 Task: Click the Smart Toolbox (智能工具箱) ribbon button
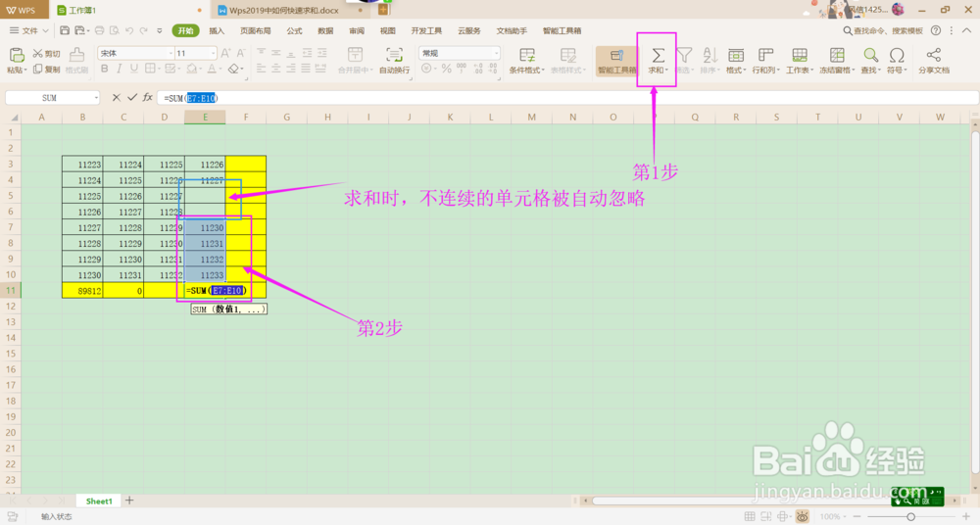click(616, 61)
